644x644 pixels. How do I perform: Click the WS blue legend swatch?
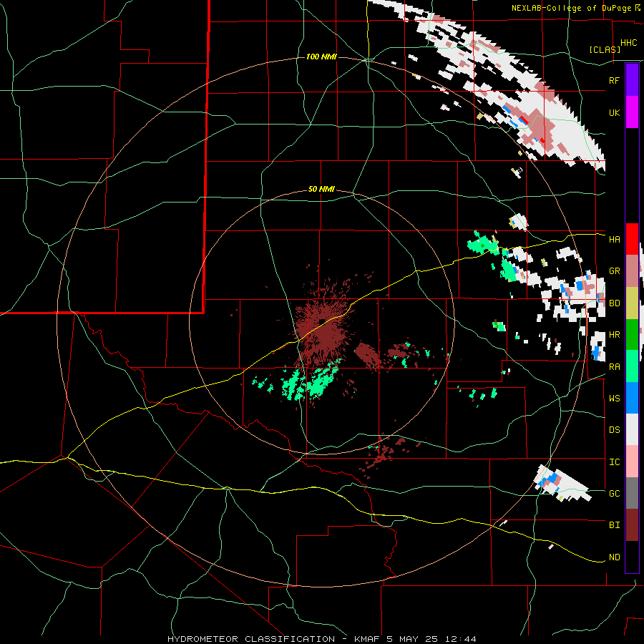pos(632,398)
